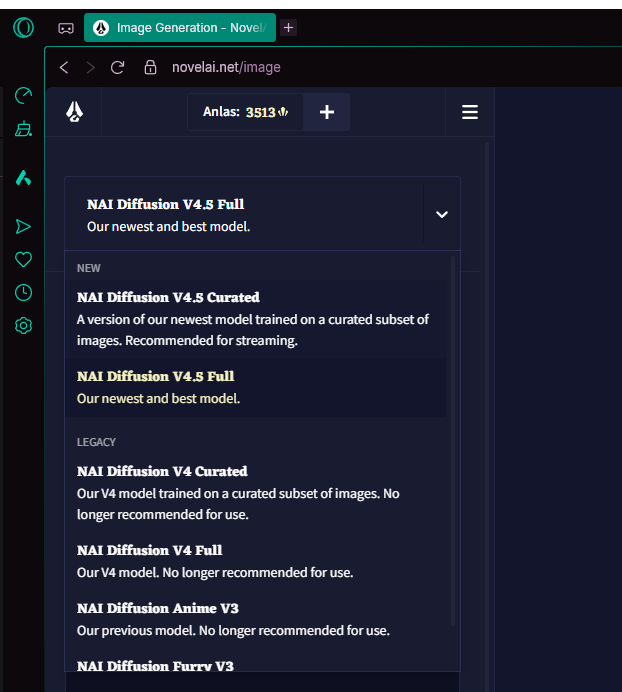Open GX Control speedometer in sidebar
The image size is (622, 692).
tap(24, 96)
